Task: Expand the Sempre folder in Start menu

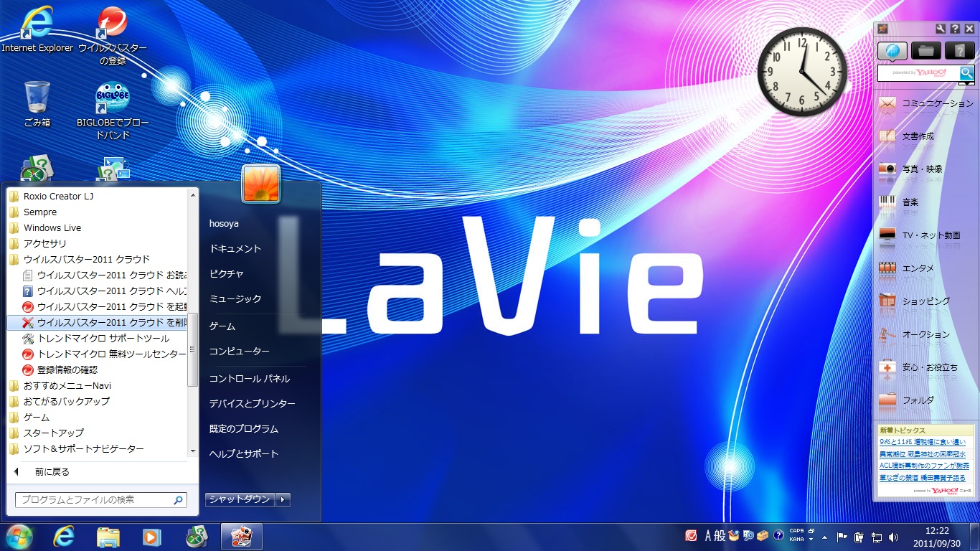Action: 97,212
